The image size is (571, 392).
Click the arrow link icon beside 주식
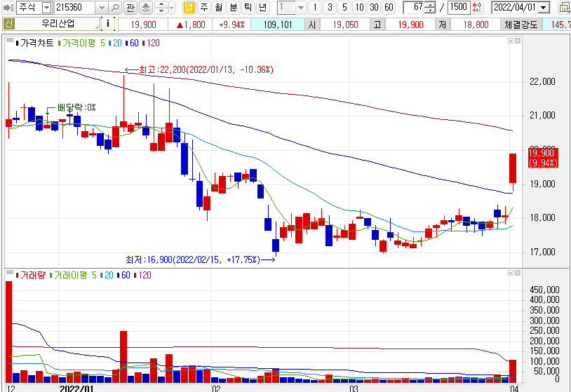8,7
